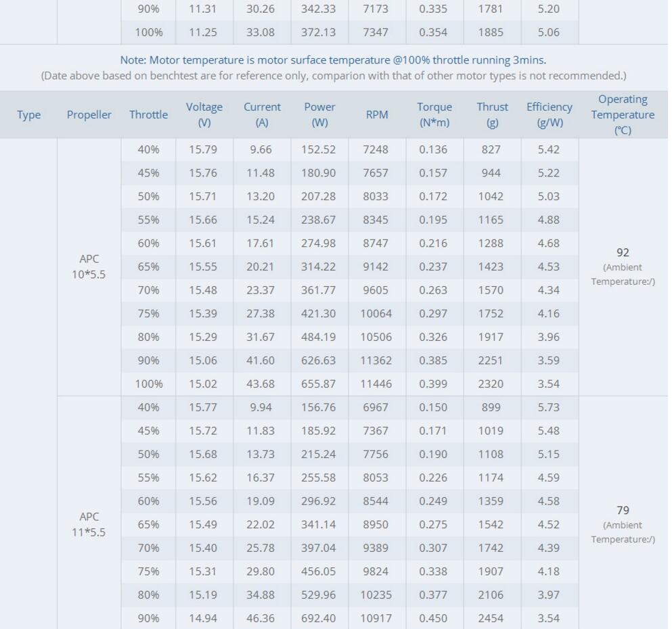Select the Current (A) column header
Screen dimensions: 672x629
pyautogui.click(x=261, y=115)
